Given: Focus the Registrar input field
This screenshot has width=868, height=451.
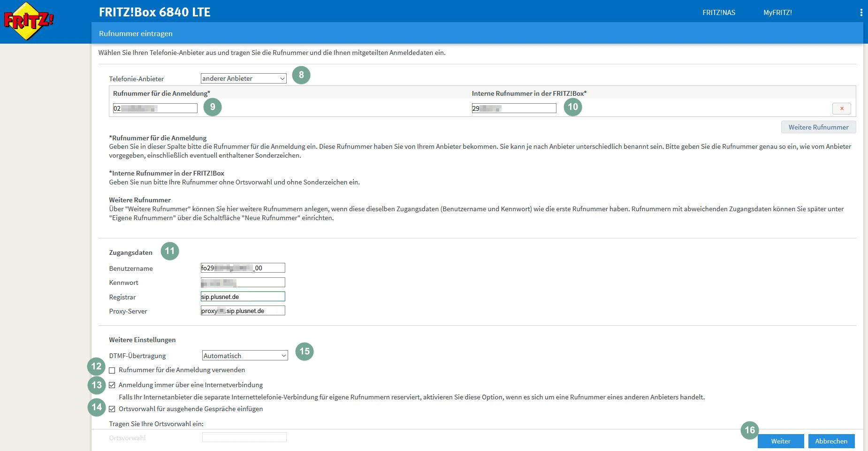Looking at the screenshot, I should coord(243,297).
